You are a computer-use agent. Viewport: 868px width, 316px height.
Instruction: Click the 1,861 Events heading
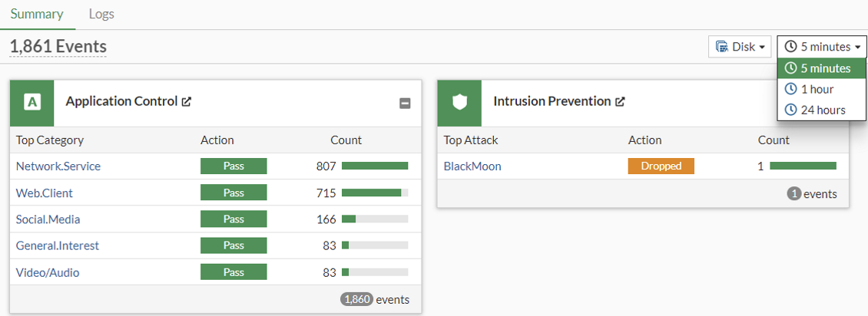pyautogui.click(x=58, y=47)
